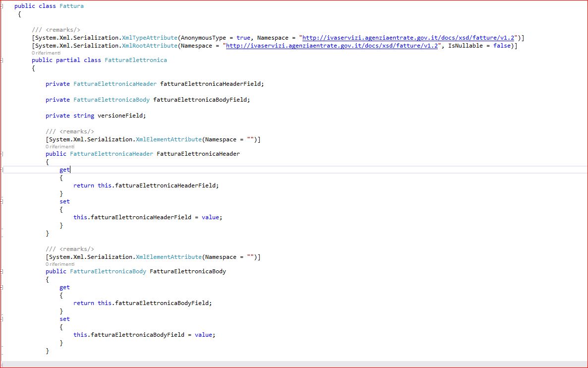Collapse the set accessor of FatturaElettronicaHeader
This screenshot has height=368, width=588.
(x=1, y=201)
